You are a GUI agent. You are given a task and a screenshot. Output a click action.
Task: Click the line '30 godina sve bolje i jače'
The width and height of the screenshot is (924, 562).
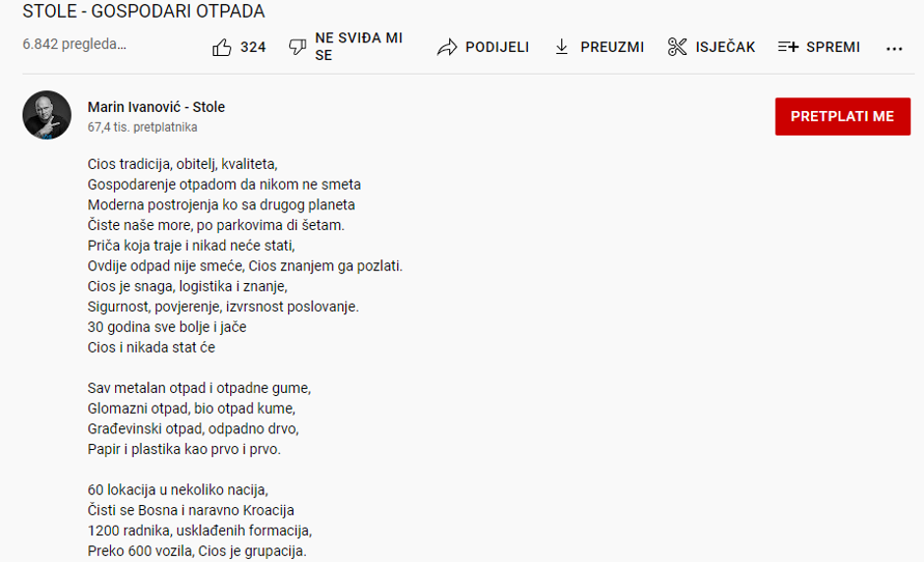coord(167,326)
